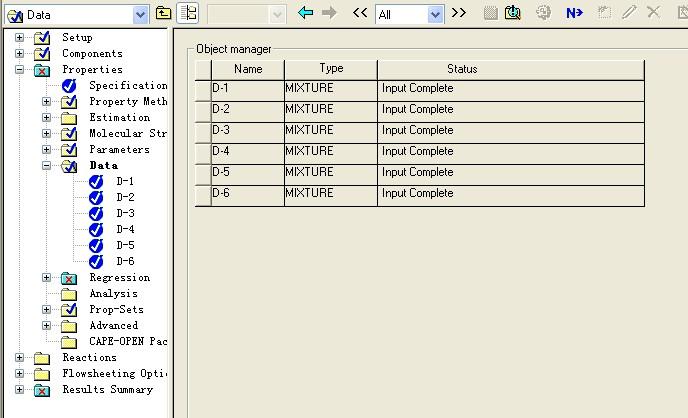Click Input Complete status in D-4 row
The image size is (688, 418).
point(511,154)
